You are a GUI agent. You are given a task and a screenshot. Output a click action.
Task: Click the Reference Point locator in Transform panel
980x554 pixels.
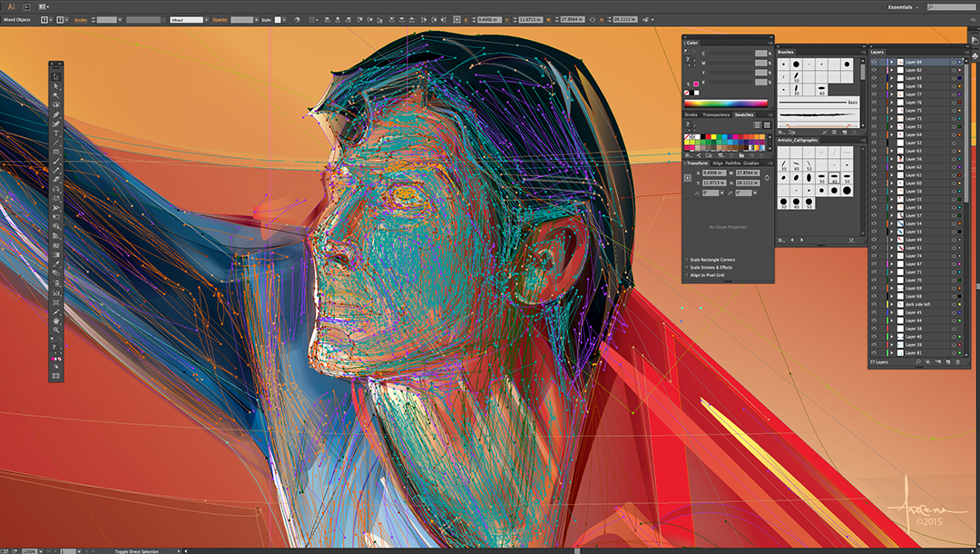(x=688, y=178)
